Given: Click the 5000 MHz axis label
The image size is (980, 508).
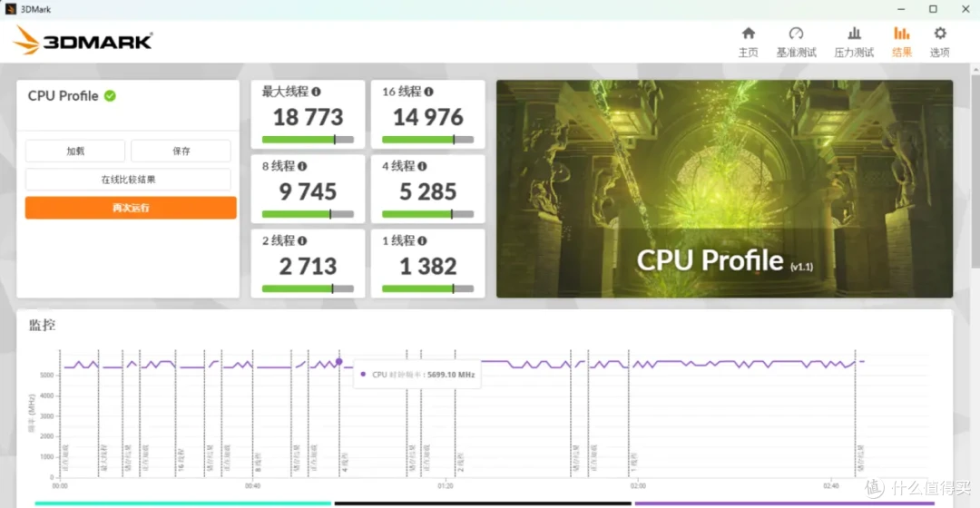Looking at the screenshot, I should pyautogui.click(x=47, y=375).
